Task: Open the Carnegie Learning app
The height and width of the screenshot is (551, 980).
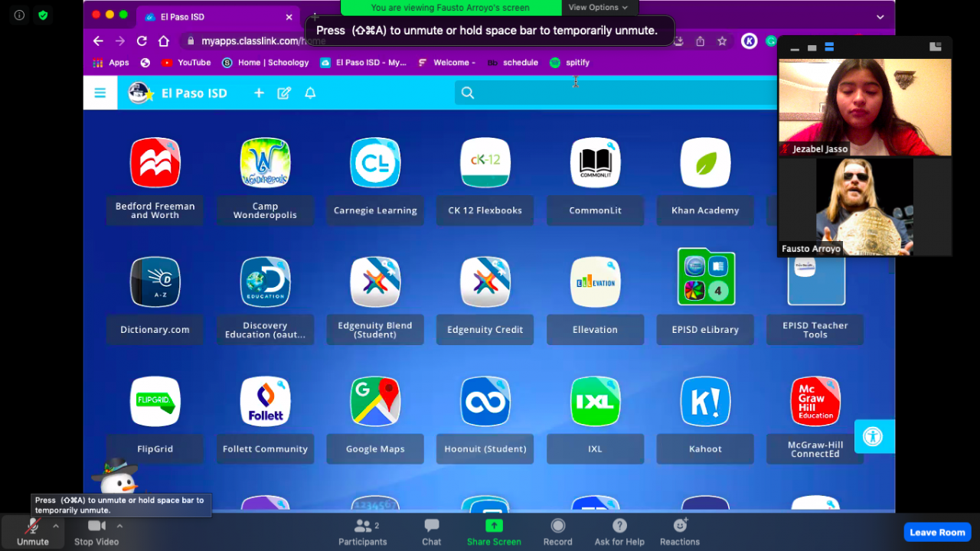Action: (x=375, y=163)
